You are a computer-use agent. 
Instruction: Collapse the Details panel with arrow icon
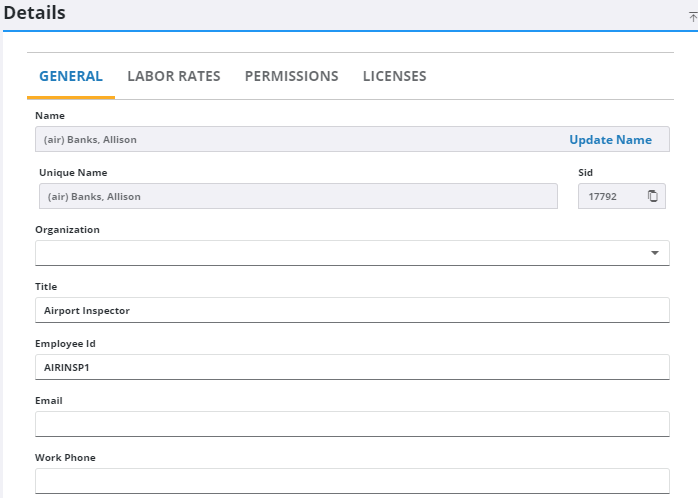point(692,17)
